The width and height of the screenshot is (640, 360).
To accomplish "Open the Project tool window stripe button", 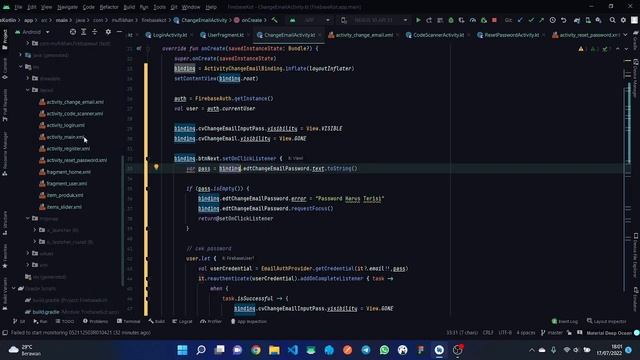I will pyautogui.click(x=5, y=40).
